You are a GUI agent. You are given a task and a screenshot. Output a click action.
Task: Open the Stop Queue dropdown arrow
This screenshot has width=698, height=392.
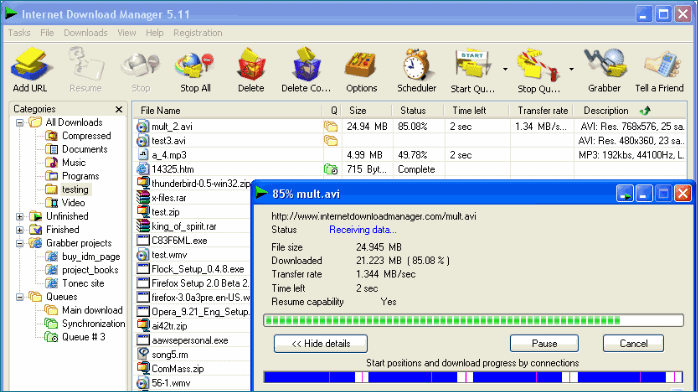(571, 69)
